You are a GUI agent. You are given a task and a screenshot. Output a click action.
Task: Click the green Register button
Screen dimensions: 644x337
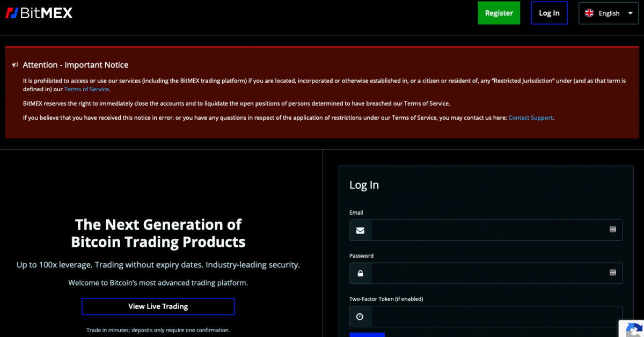click(x=499, y=13)
